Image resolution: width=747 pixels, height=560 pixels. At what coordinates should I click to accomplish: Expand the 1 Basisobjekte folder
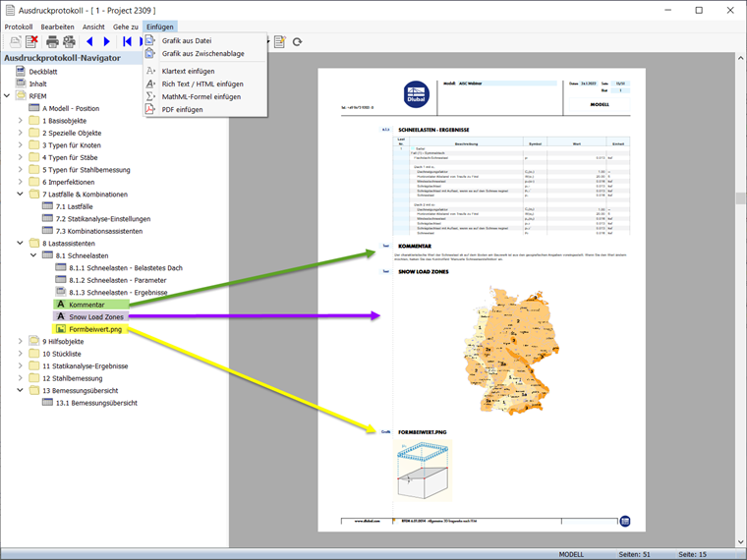20,121
